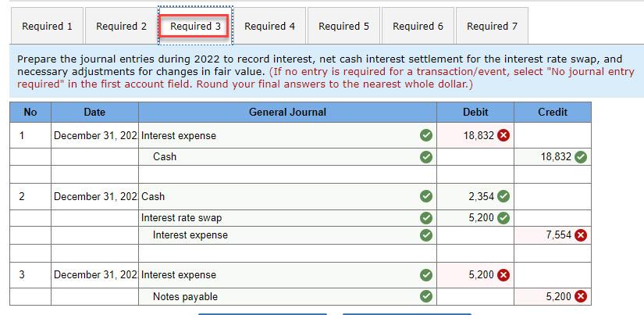Click green check in Interest rate swap row
The width and height of the screenshot is (644, 315).
(x=426, y=217)
